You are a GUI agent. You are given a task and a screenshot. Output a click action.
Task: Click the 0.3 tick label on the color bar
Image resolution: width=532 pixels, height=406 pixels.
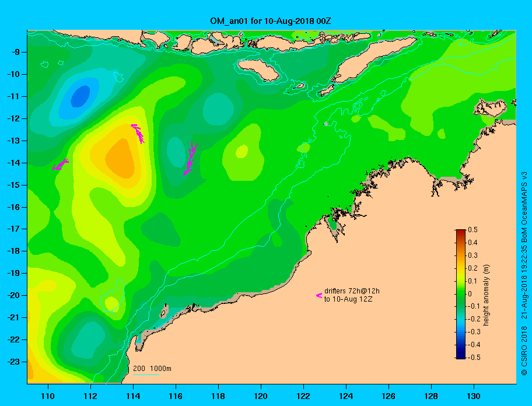coord(473,256)
